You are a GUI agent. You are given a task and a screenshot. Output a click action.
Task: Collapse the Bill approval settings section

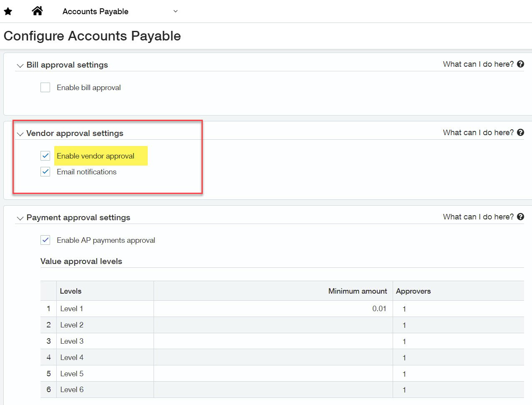pos(20,66)
